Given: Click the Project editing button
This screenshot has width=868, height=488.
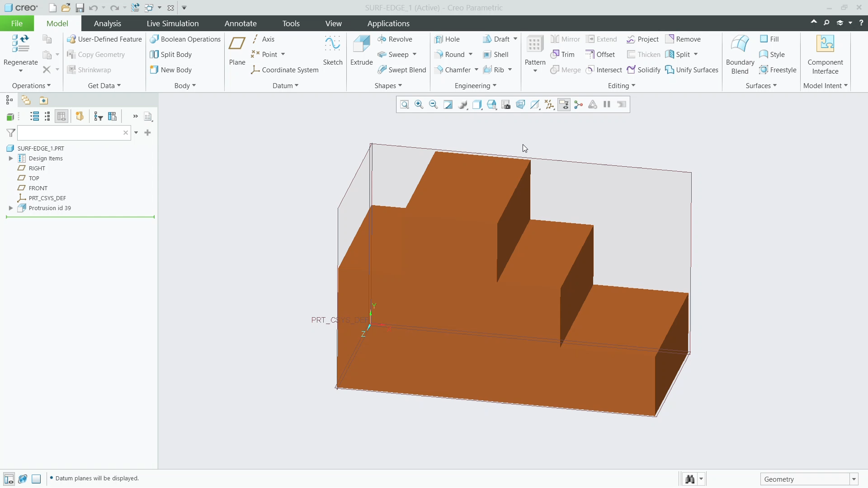Looking at the screenshot, I should click(x=643, y=39).
